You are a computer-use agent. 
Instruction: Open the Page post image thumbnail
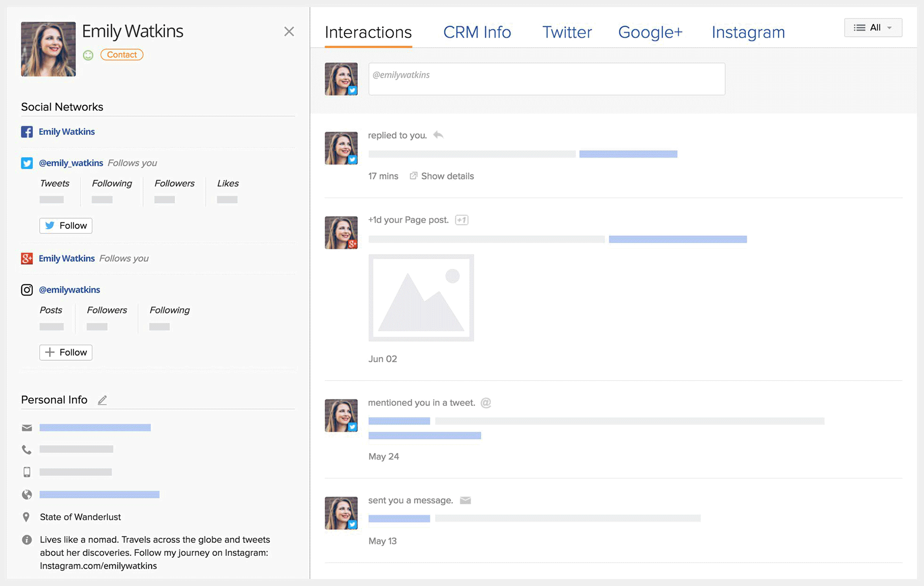coord(421,298)
